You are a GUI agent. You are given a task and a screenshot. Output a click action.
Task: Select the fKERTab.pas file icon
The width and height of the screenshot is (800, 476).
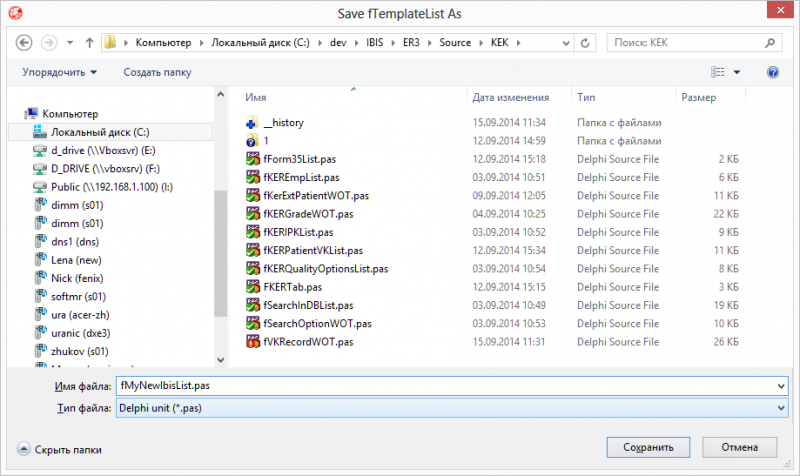pos(252,287)
